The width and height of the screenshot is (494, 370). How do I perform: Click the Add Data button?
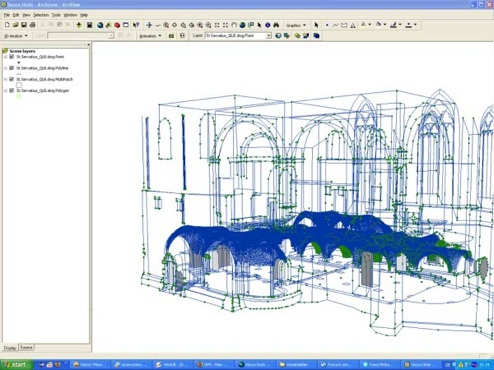(x=79, y=25)
